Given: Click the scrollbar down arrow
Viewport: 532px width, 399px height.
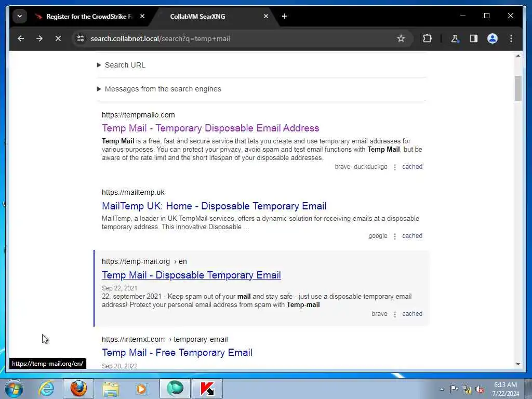Looking at the screenshot, I should click(518, 364).
